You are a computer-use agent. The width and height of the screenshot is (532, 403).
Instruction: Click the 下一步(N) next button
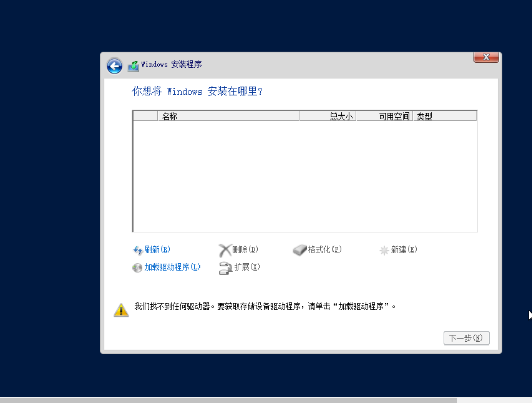467,338
